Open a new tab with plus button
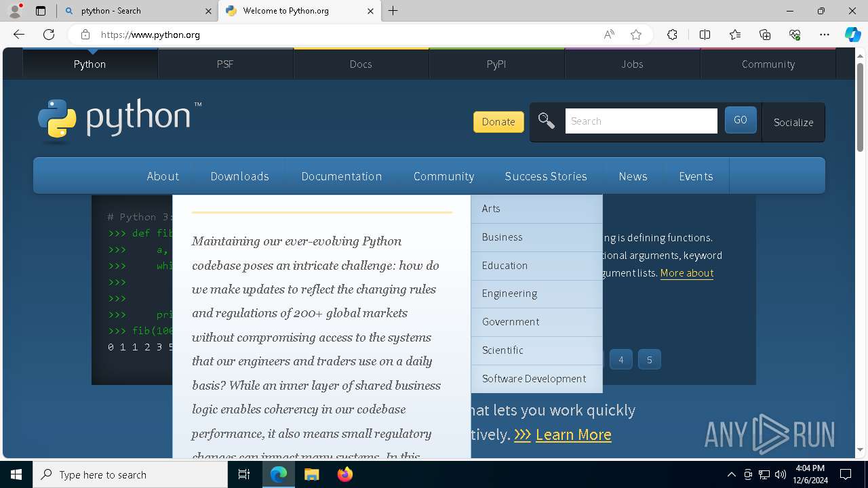 (x=393, y=11)
